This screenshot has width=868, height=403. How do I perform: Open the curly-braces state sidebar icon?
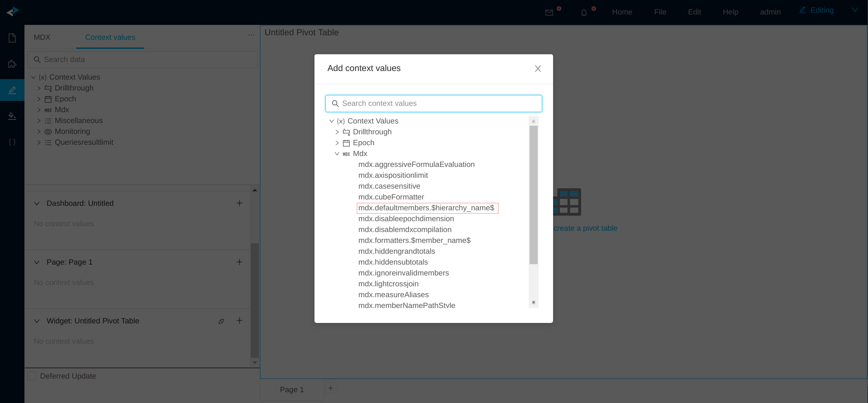pyautogui.click(x=12, y=142)
